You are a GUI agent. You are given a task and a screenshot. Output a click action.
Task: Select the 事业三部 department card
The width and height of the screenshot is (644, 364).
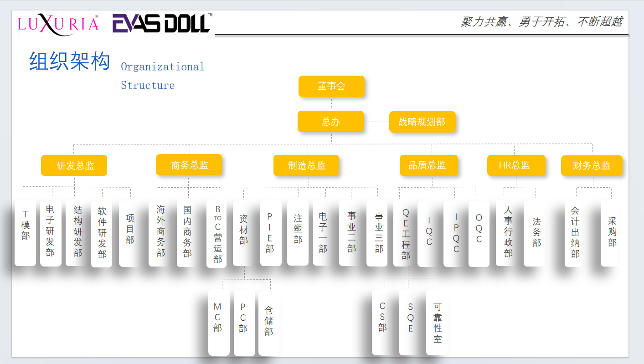pos(377,234)
